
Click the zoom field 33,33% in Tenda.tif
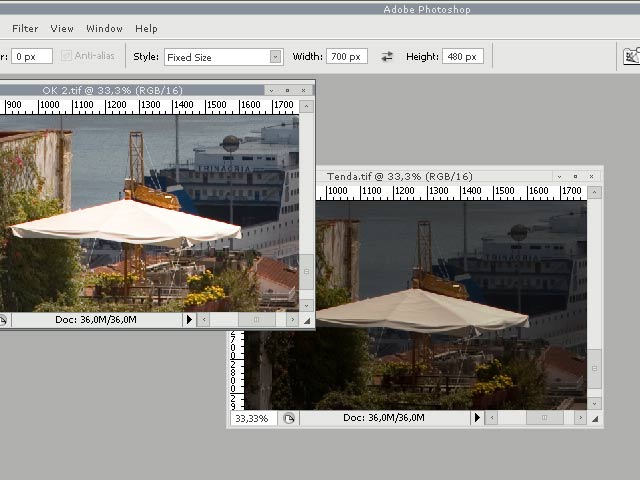(252, 418)
